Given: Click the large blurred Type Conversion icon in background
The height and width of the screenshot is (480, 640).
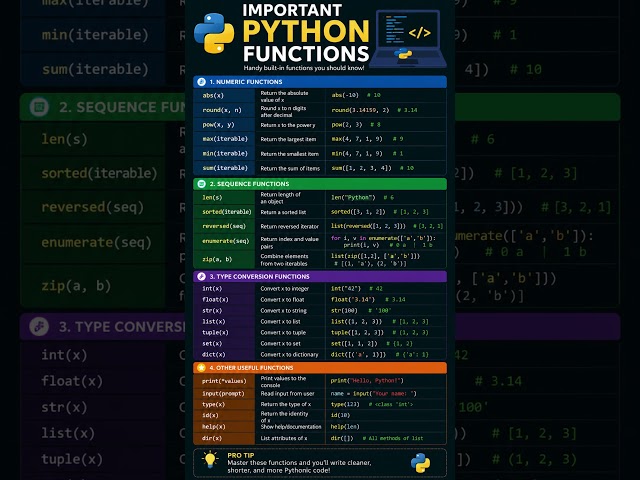Looking at the screenshot, I should tap(39, 327).
